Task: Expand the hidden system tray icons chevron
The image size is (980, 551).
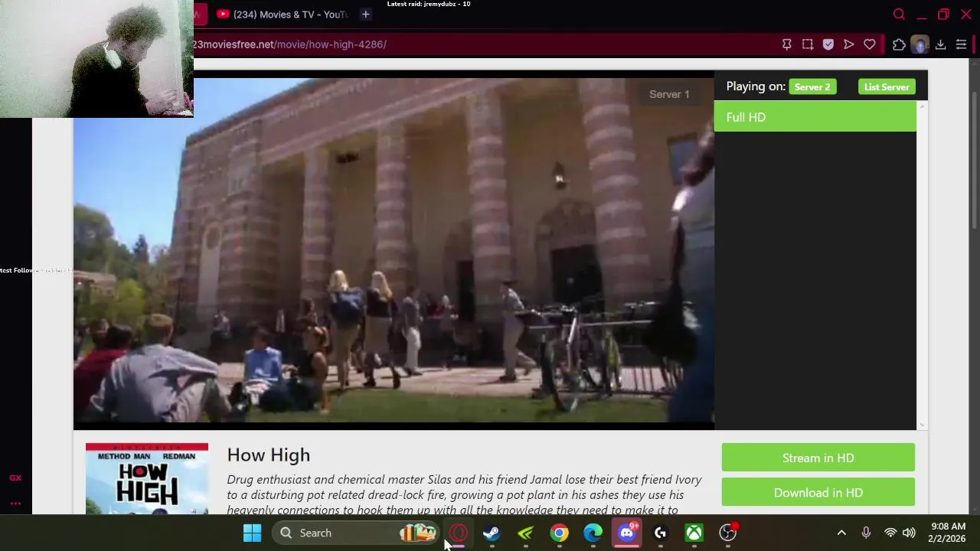Action: pos(841,533)
